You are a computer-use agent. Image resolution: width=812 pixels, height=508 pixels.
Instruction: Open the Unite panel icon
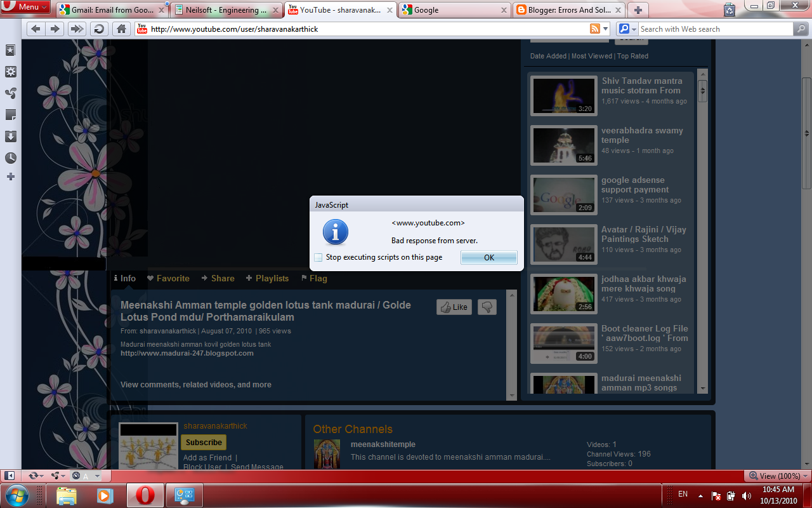(x=11, y=93)
